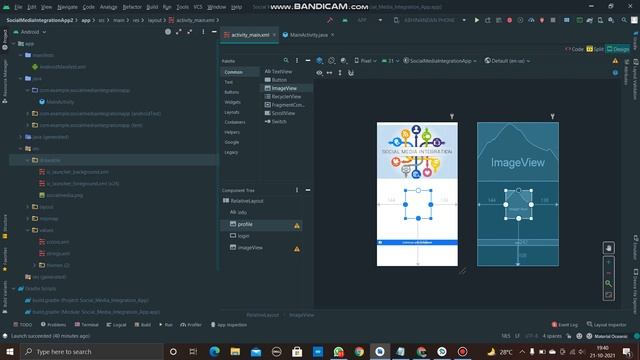Open the Build menu
This screenshot has width=640, height=360.
point(152,7)
